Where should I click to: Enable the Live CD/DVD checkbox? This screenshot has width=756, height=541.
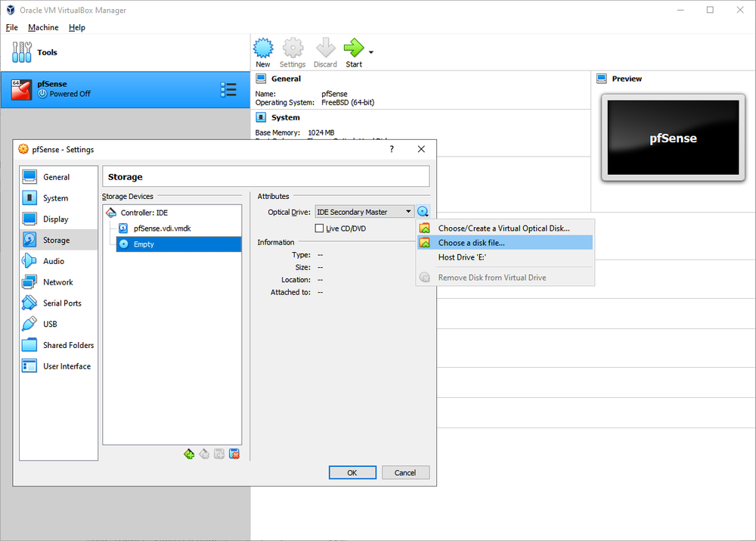tap(319, 229)
